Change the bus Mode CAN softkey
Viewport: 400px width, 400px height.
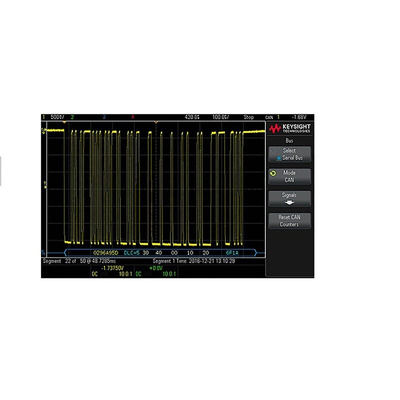290,176
